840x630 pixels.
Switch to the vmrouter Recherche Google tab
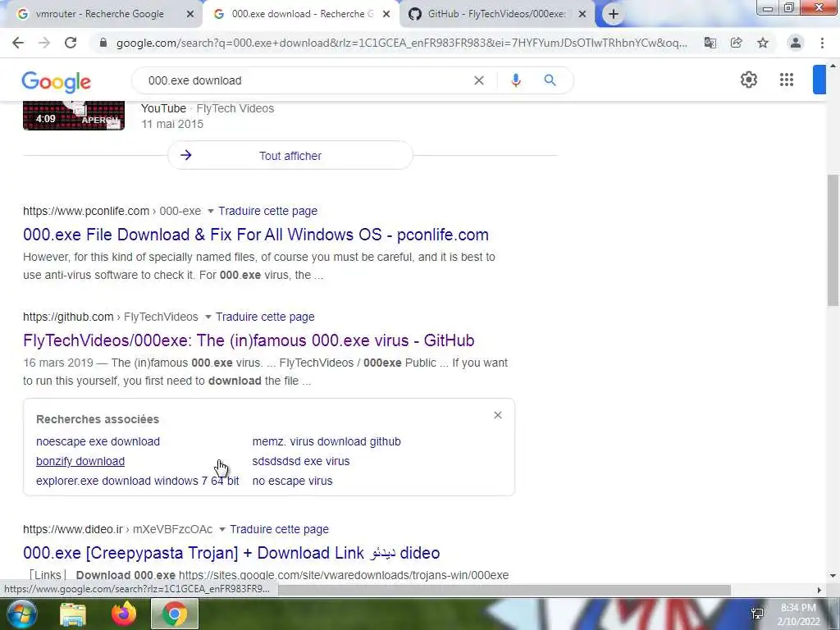click(99, 14)
